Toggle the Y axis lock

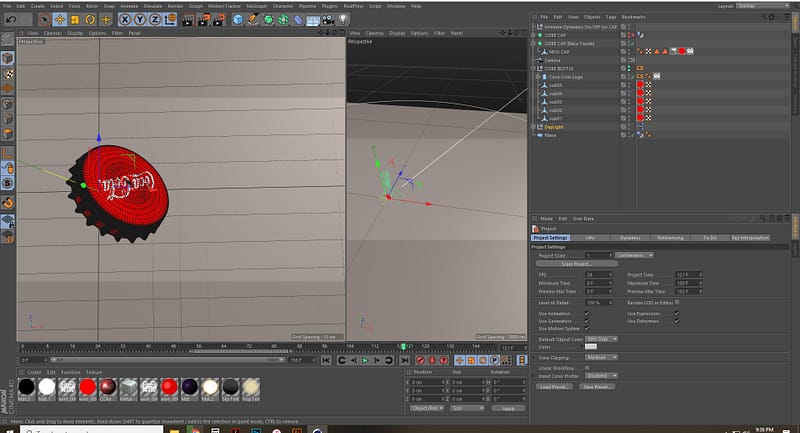pos(140,20)
